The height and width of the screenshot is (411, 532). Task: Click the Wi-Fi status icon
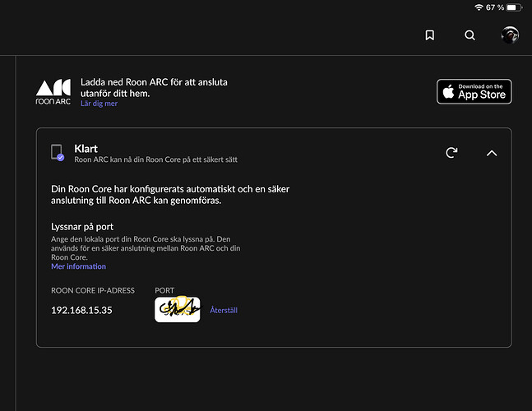pos(479,7)
